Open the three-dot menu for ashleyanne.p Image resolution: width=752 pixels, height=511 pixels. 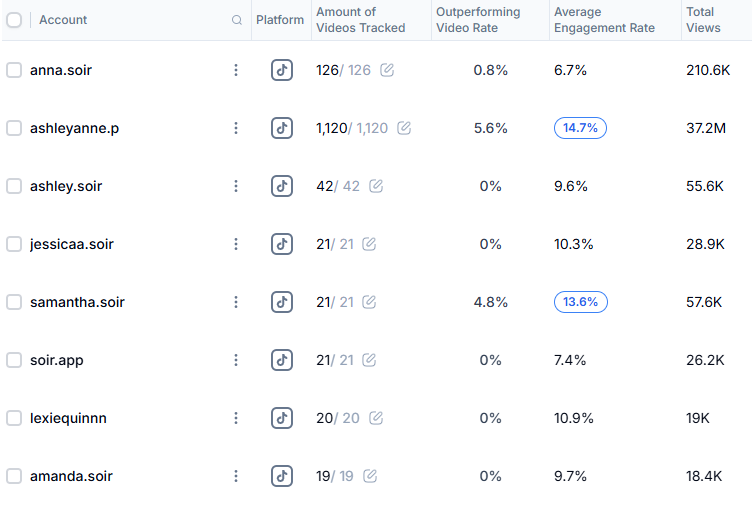click(236, 128)
